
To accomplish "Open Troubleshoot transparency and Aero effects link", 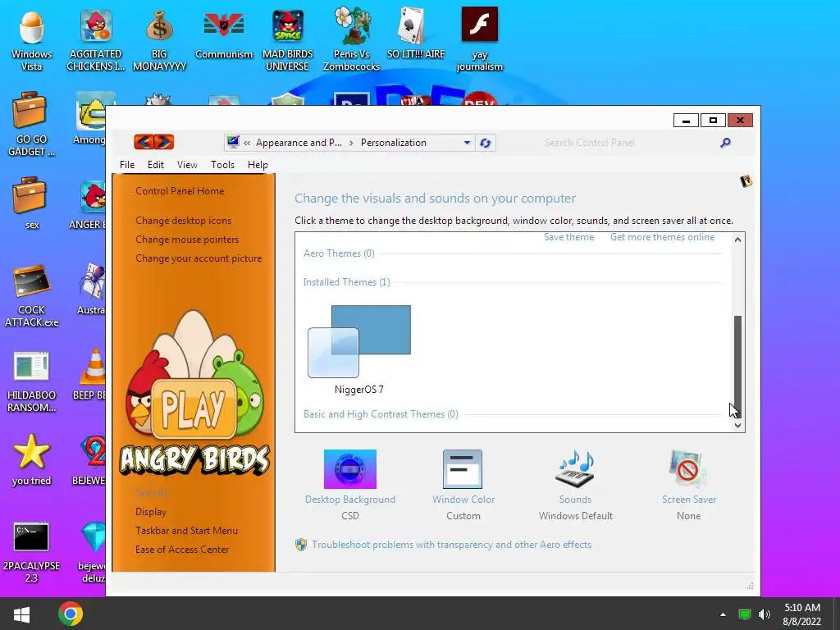I will click(452, 545).
